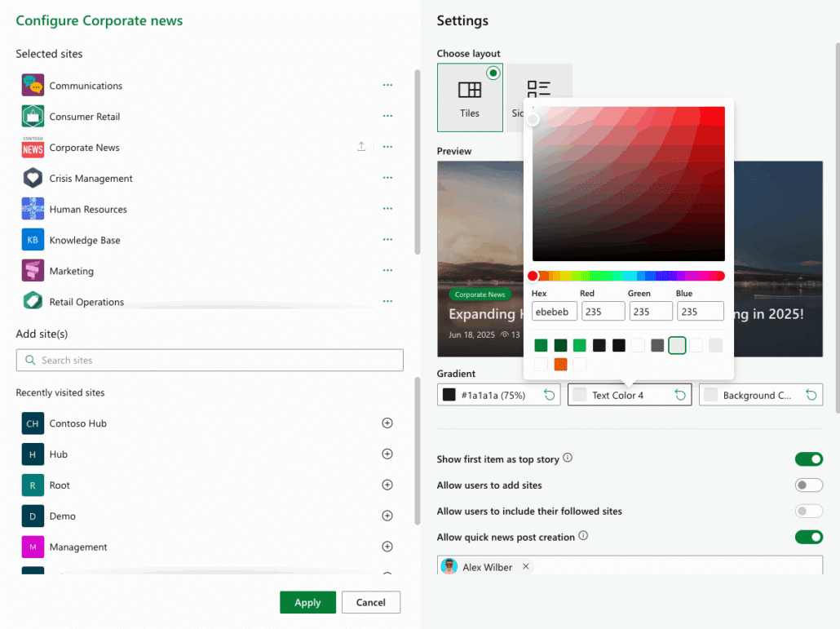The width and height of the screenshot is (840, 629).
Task: Add Contoso Hub site with plus icon
Action: tap(387, 423)
